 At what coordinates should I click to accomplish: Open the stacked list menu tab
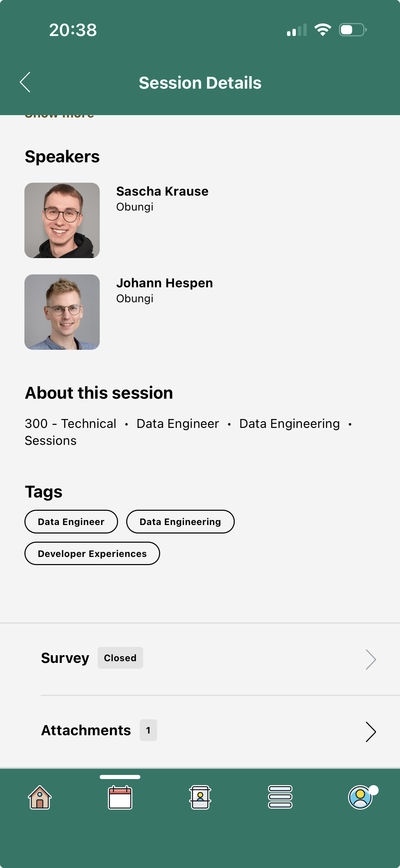[x=280, y=797]
